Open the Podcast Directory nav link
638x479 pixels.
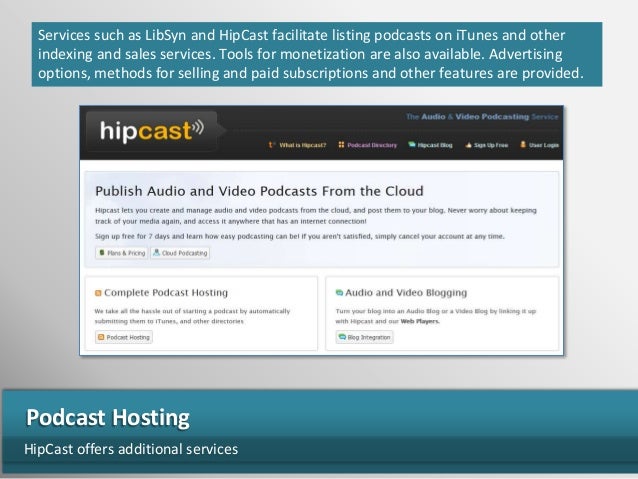click(372, 145)
